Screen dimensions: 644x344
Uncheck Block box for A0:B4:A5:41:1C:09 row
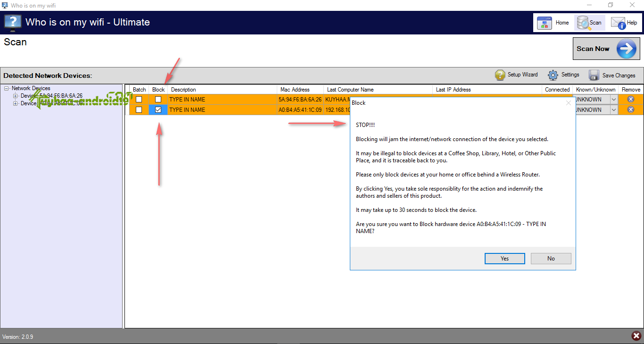pos(158,109)
